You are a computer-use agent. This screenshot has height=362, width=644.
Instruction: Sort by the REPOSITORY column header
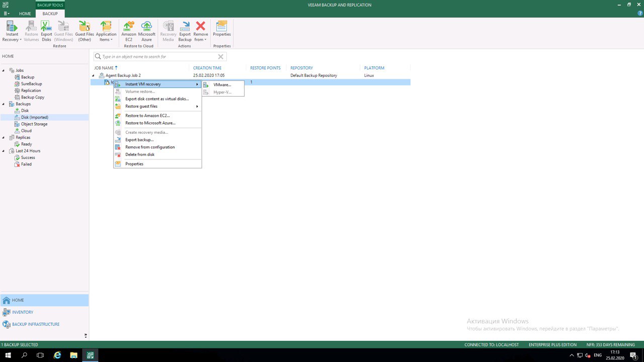[301, 68]
